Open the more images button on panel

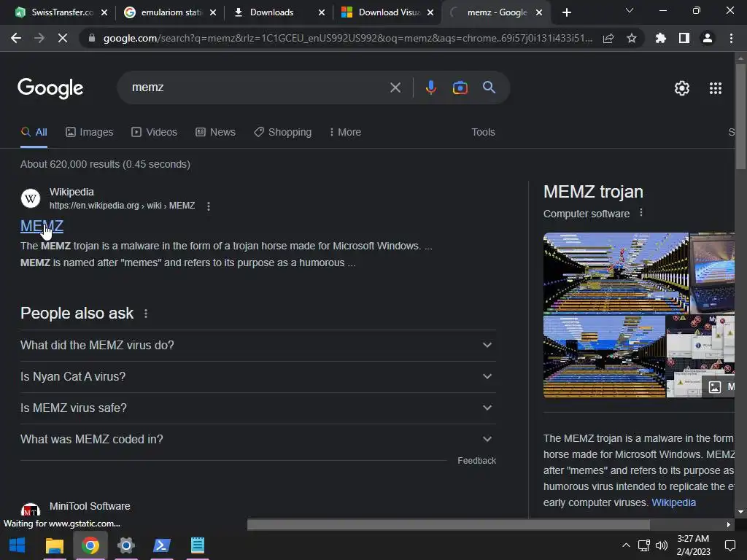(719, 386)
